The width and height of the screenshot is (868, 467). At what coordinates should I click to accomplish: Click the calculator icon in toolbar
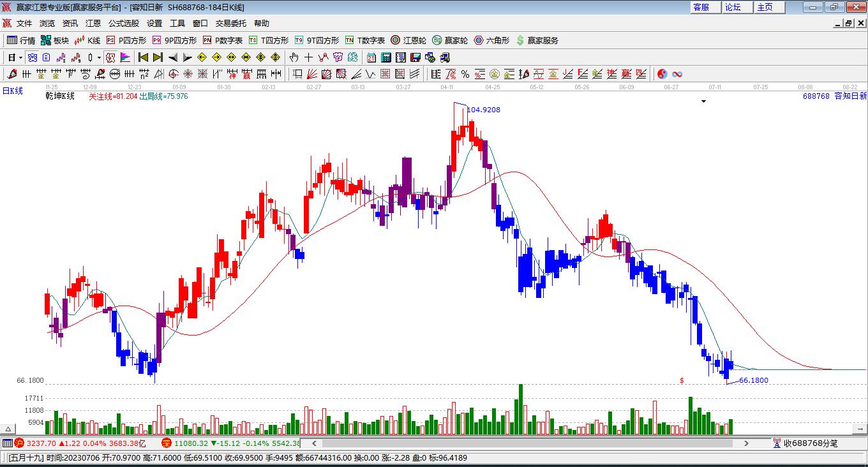pos(385,57)
